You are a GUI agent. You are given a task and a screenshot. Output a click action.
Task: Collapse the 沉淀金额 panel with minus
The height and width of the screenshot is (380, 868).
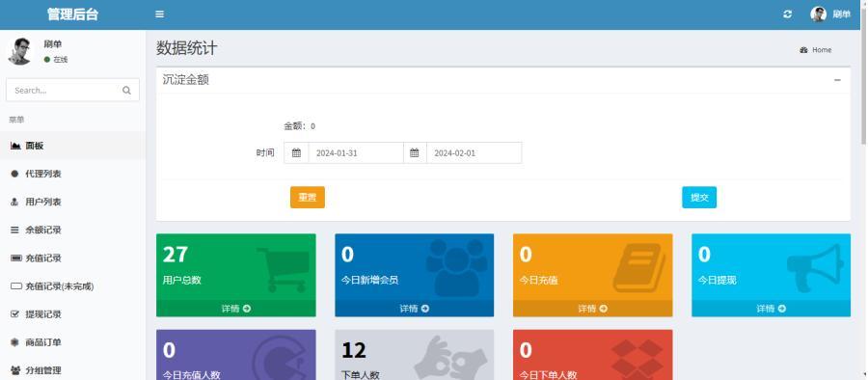tap(837, 80)
